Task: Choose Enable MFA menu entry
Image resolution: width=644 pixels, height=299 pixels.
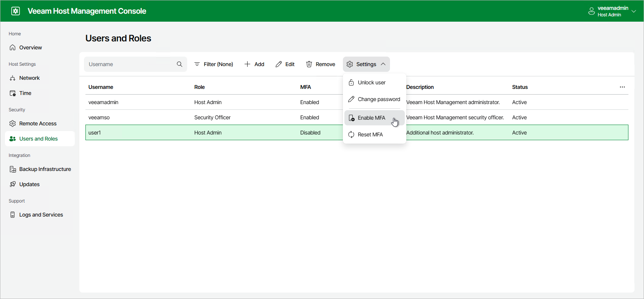Action: (374, 118)
